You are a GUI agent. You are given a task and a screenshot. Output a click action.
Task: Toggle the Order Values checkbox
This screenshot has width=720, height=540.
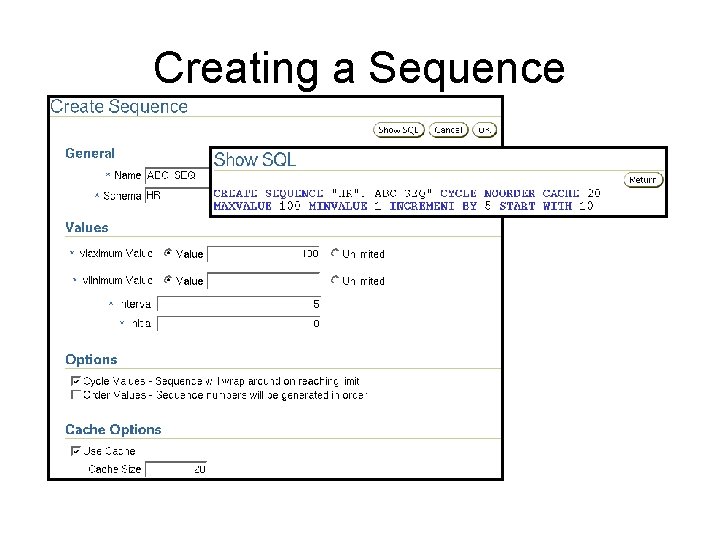point(76,394)
